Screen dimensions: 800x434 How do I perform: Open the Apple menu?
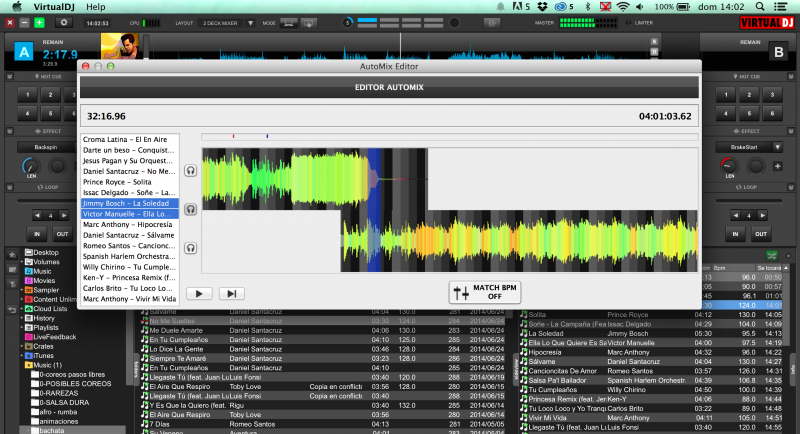click(x=17, y=7)
